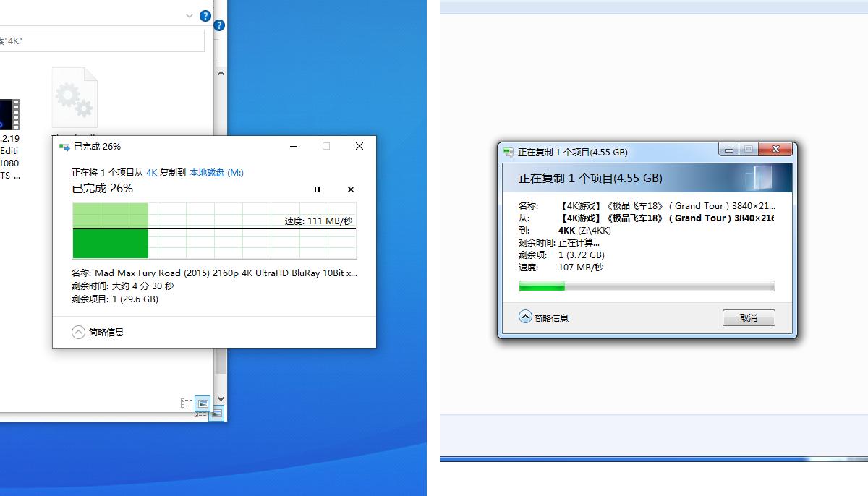Pause the ongoing file copy

pyautogui.click(x=317, y=189)
